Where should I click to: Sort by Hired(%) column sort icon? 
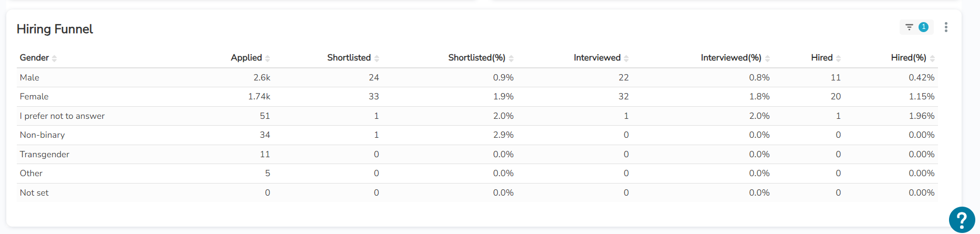[x=932, y=58]
